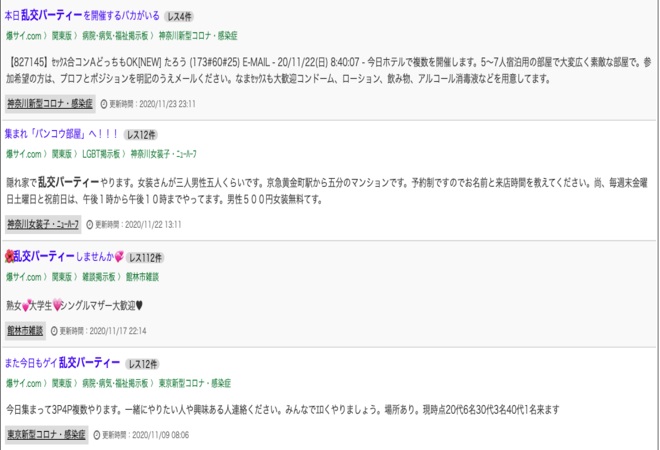Click gray 神奈川女装子・ニューハーフ board tag
The height and width of the screenshot is (450, 660).
(x=43, y=224)
